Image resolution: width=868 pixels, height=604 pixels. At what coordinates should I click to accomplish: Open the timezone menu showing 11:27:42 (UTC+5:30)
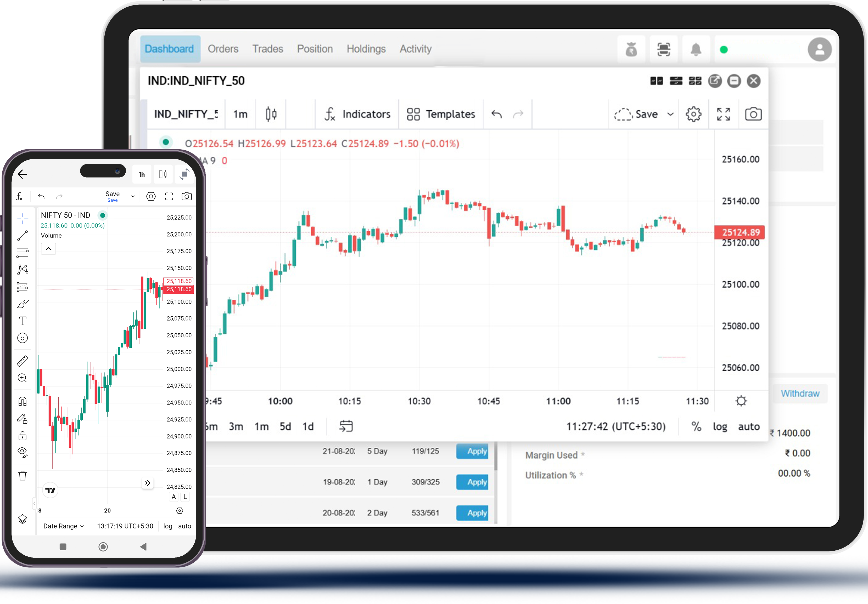pos(616,426)
